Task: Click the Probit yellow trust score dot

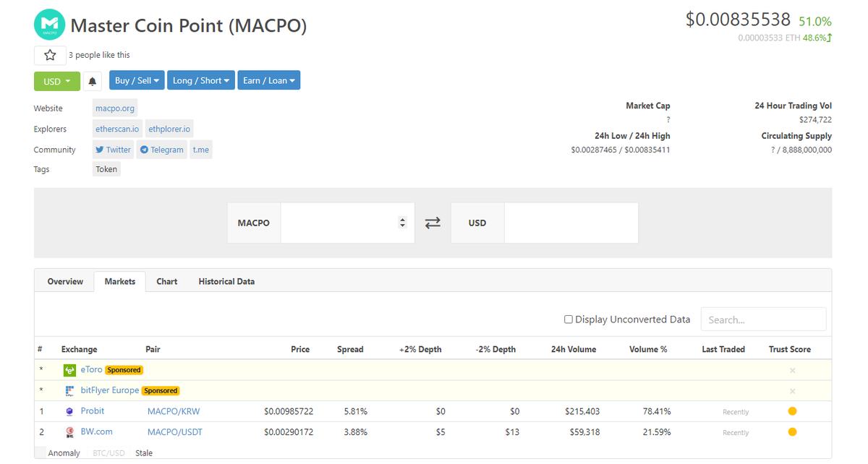Action: click(x=792, y=411)
